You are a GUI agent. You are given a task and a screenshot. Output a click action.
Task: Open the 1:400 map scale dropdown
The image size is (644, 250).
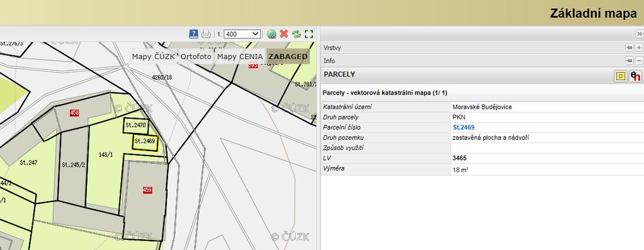[x=242, y=34]
